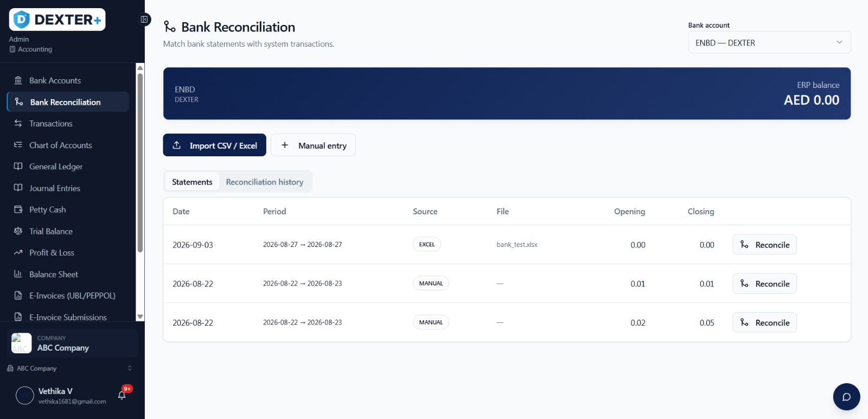Click the Manual entry button
Screen dimensions: 868x419
pyautogui.click(x=314, y=145)
